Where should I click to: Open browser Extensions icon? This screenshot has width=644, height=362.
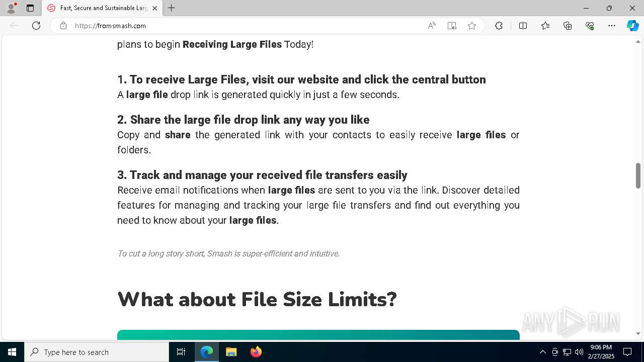click(x=499, y=26)
